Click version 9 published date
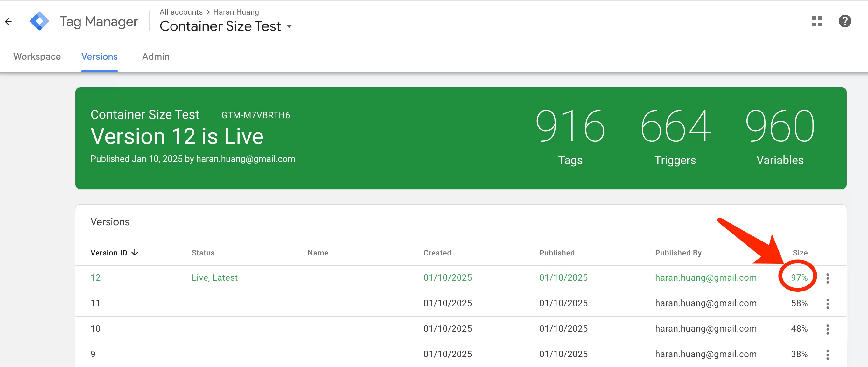Viewport: 868px width, 367px height. (x=563, y=354)
